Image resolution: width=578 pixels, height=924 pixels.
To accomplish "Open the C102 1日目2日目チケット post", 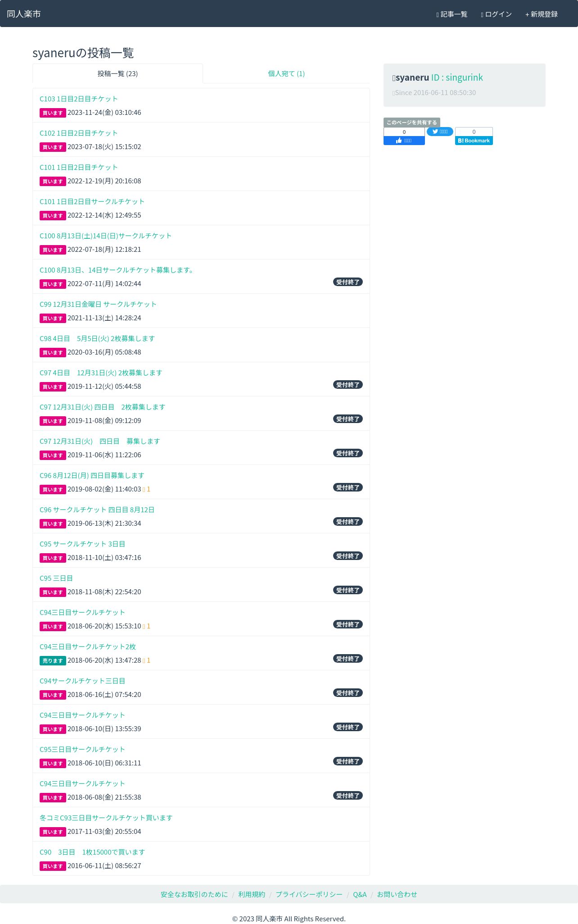I will point(79,133).
